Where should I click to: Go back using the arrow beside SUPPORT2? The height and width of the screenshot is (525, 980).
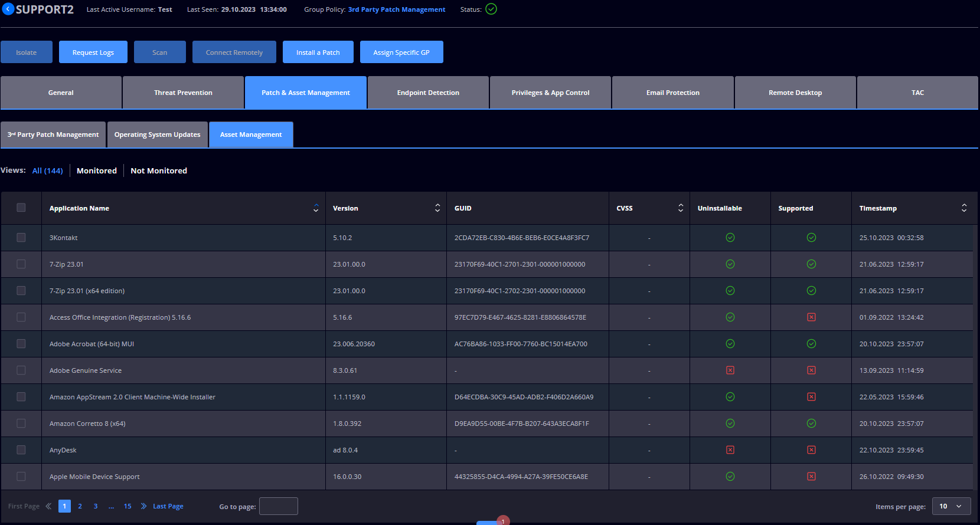[x=8, y=9]
